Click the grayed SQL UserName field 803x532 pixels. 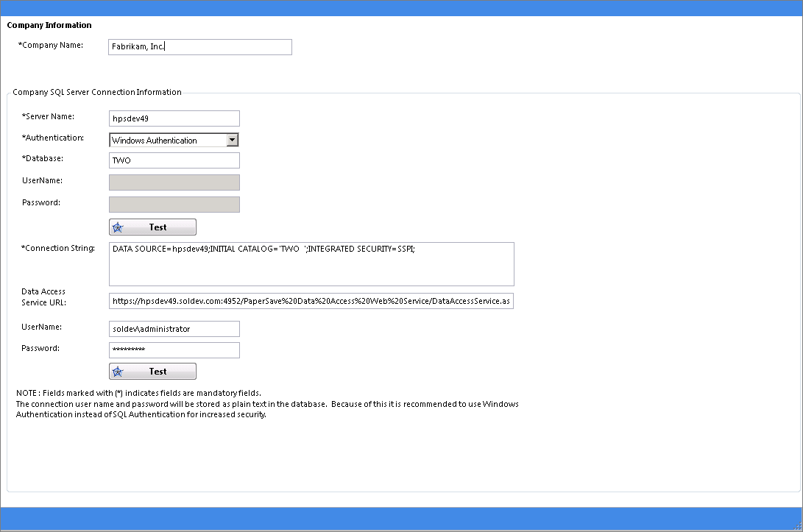tap(174, 182)
